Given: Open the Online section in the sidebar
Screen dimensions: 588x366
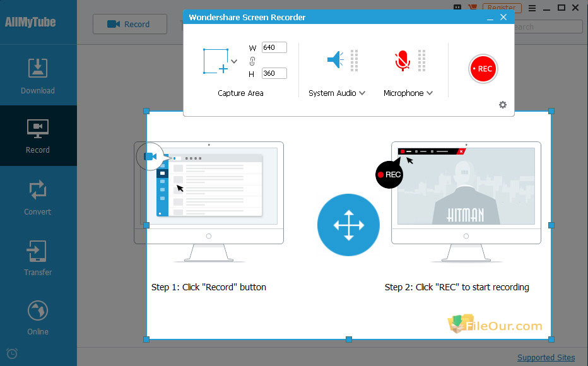Looking at the screenshot, I should [38, 317].
